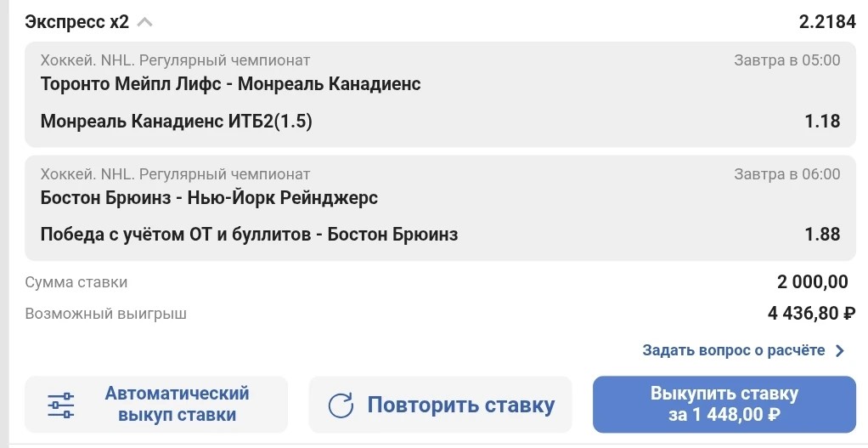
Task: Click the first Хоккей. NHL. Регулярный чемпионат label
Action: 175,60
